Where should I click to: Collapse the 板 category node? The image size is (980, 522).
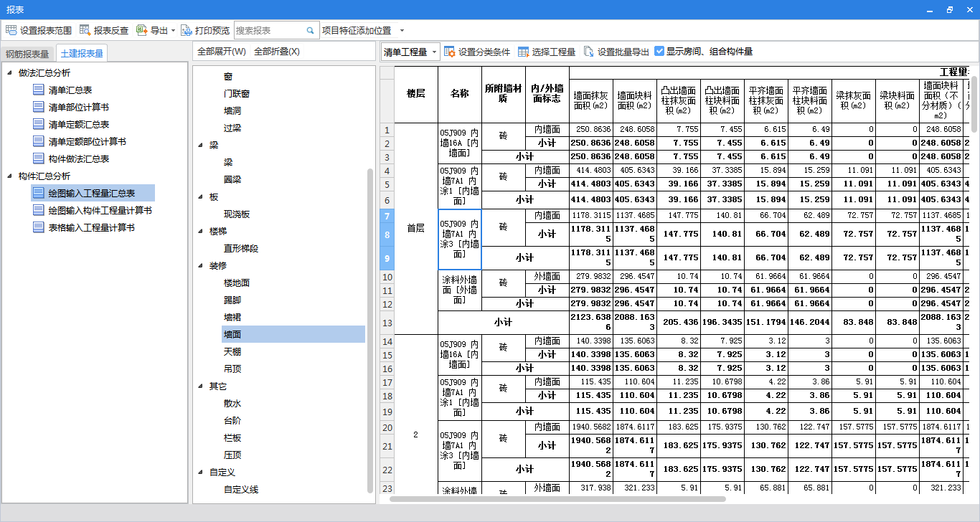[201, 196]
